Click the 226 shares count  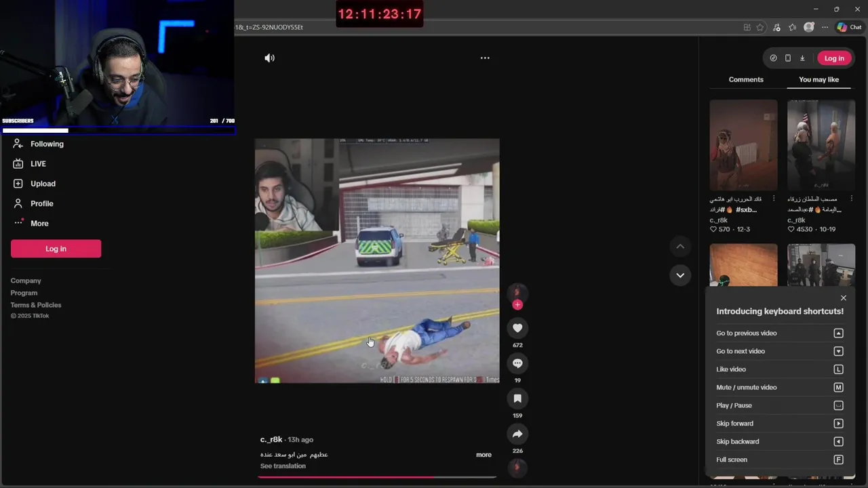pos(517,451)
